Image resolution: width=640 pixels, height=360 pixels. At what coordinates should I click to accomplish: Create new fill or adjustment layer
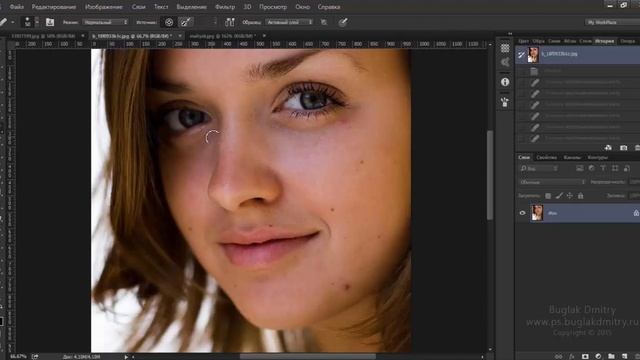[598, 356]
